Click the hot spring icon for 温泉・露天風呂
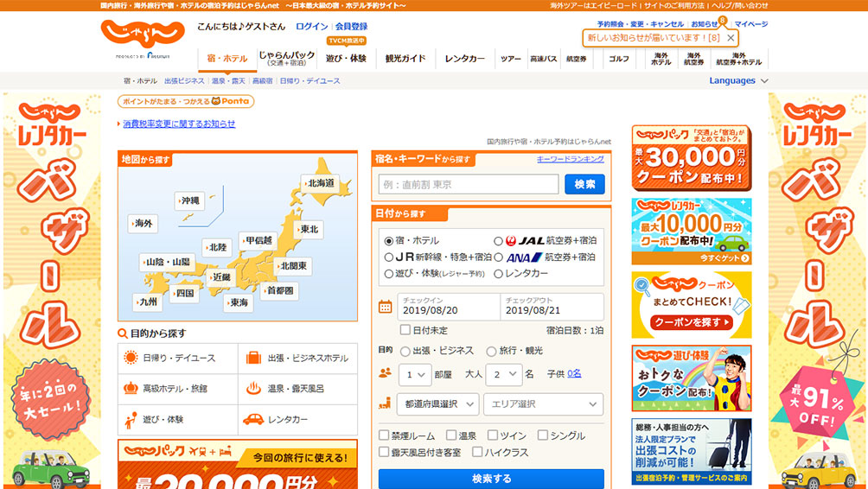868x489 pixels. (x=253, y=388)
